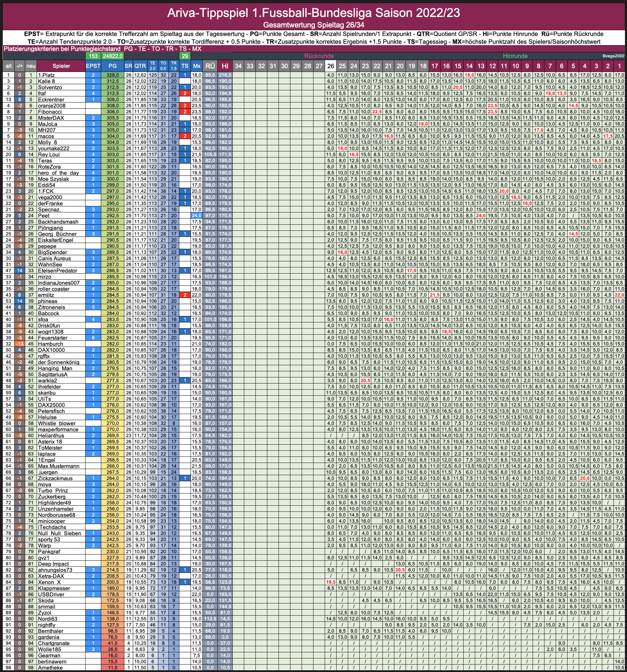Image resolution: width=627 pixels, height=672 pixels.
Task: Select the Mx column header
Action: coord(196,66)
